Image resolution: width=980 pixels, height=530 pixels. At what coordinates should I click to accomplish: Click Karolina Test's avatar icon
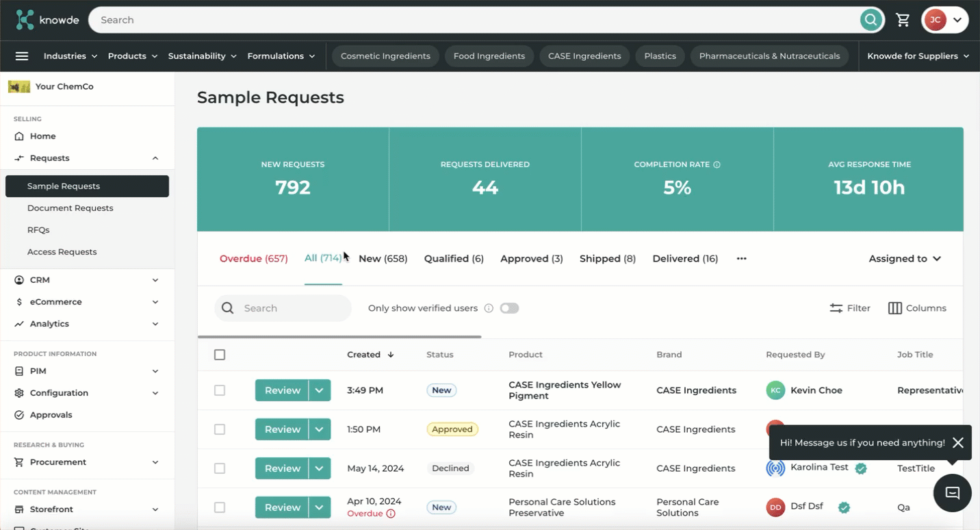tap(775, 468)
